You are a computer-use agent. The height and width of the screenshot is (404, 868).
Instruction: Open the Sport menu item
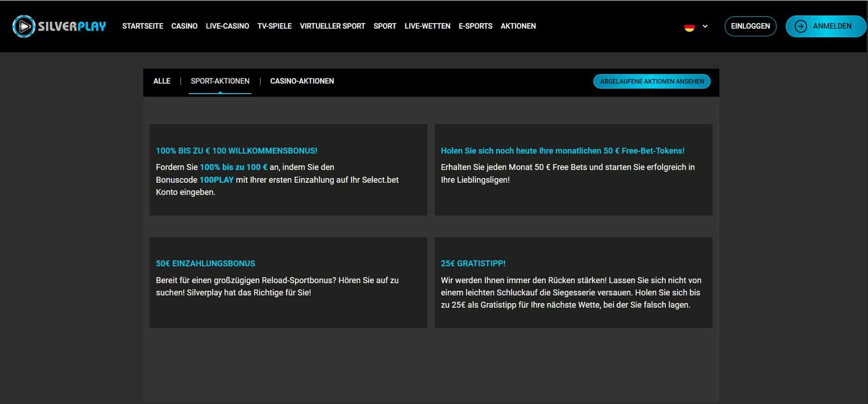point(385,26)
